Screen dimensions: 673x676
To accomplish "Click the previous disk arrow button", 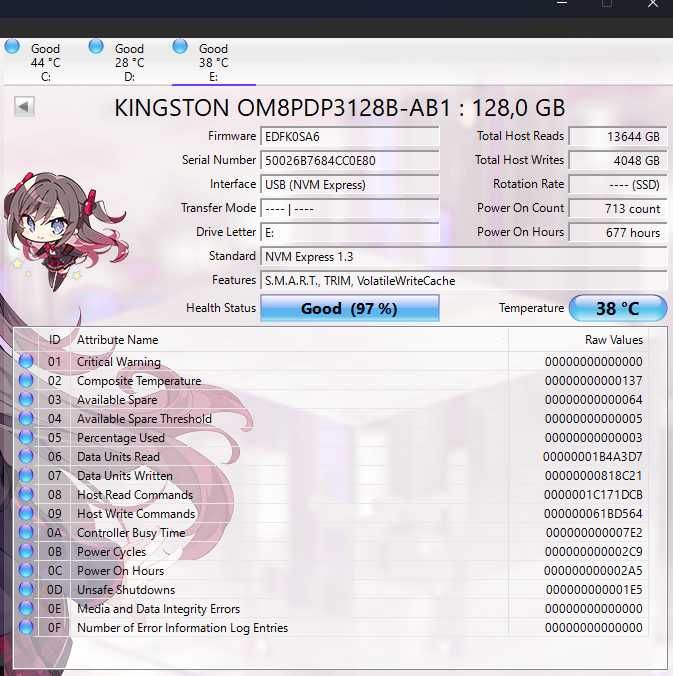I will click(x=24, y=106).
